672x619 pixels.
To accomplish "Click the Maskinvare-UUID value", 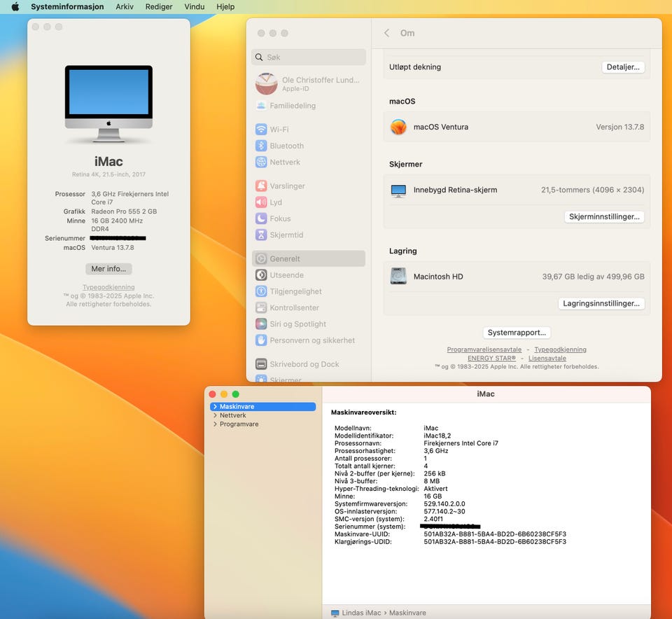I will (495, 534).
